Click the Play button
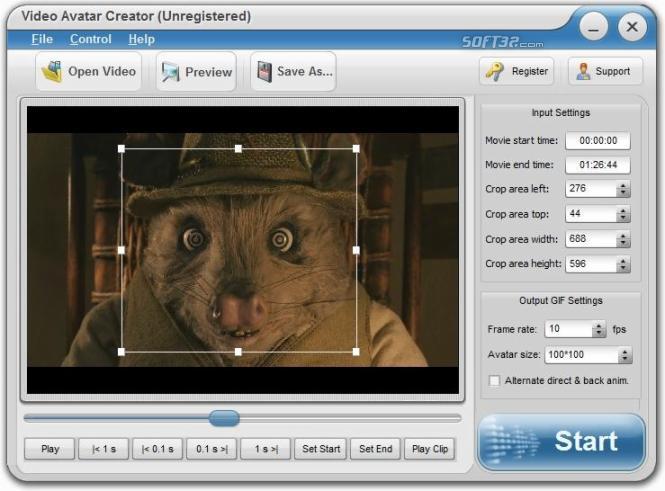665x491 pixels. pos(50,449)
